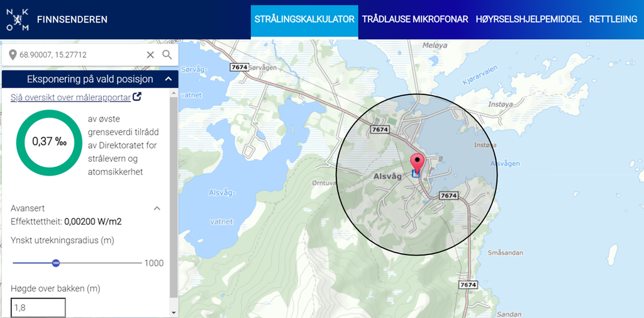This screenshot has width=644, height=318.
Task: Open the RETTLEIING tab
Action: (613, 20)
